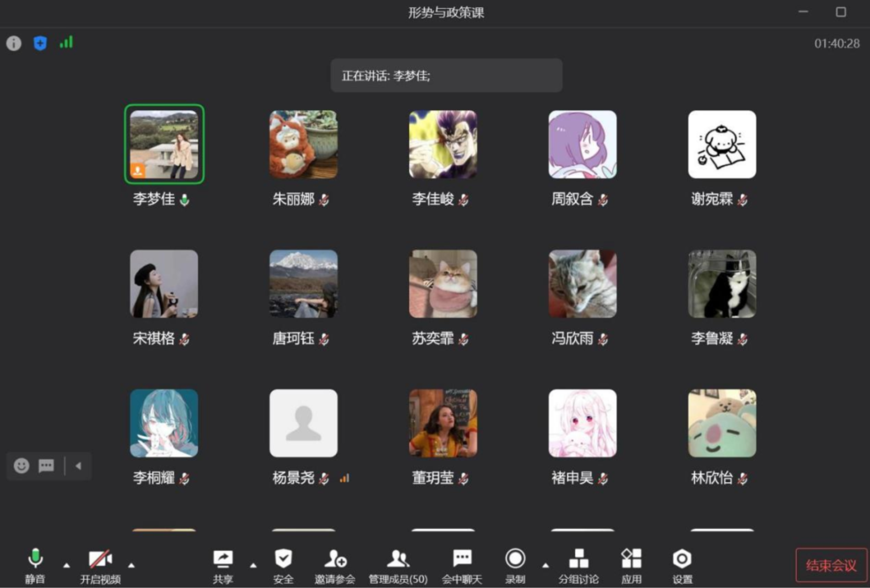Click the 正在讲话: 李梦佳 speaker banner

[x=446, y=75]
